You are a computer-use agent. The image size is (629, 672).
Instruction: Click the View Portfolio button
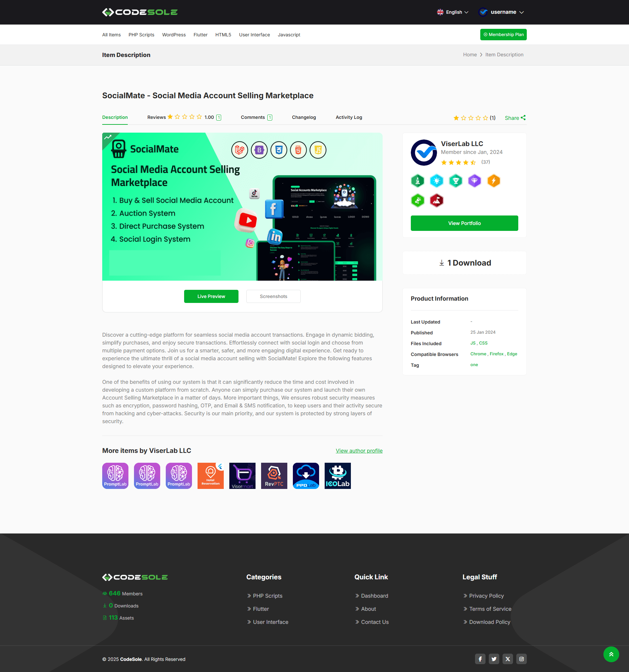coord(464,223)
